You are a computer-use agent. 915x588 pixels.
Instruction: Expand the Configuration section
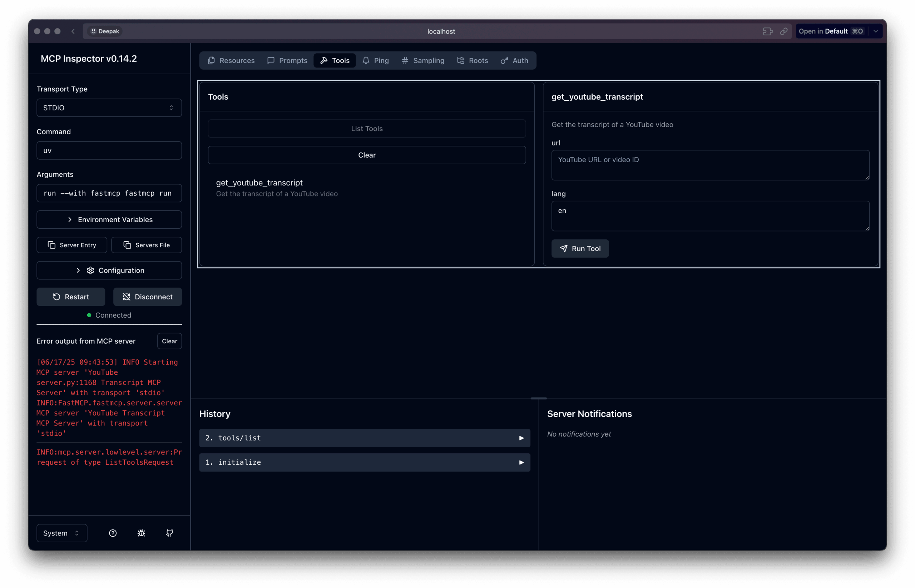click(109, 270)
